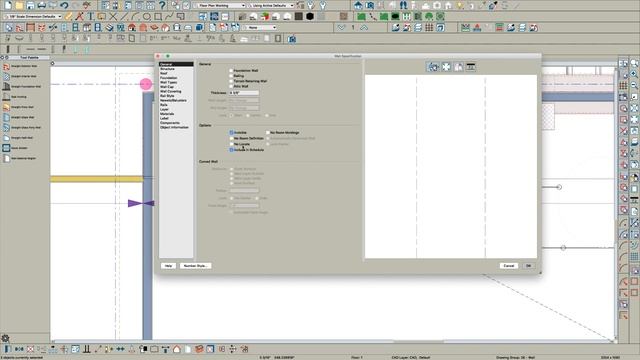Click the Help button in the dialog

[168, 266]
